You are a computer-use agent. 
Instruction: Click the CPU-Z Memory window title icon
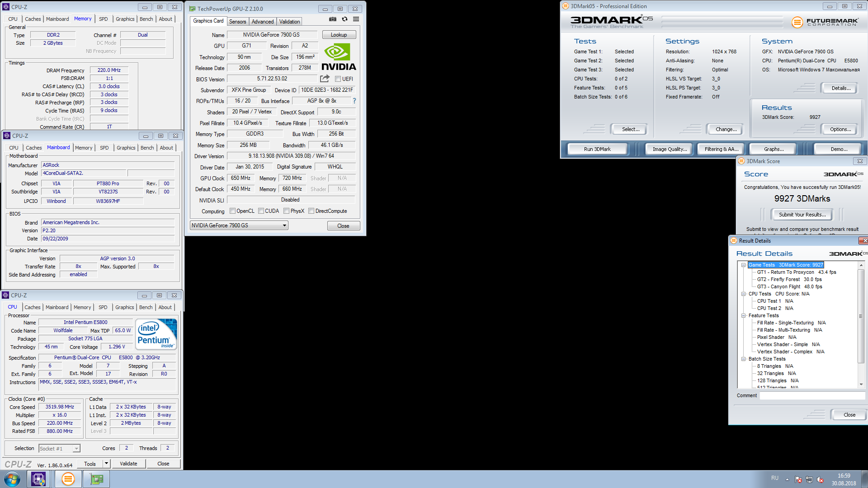(6, 7)
